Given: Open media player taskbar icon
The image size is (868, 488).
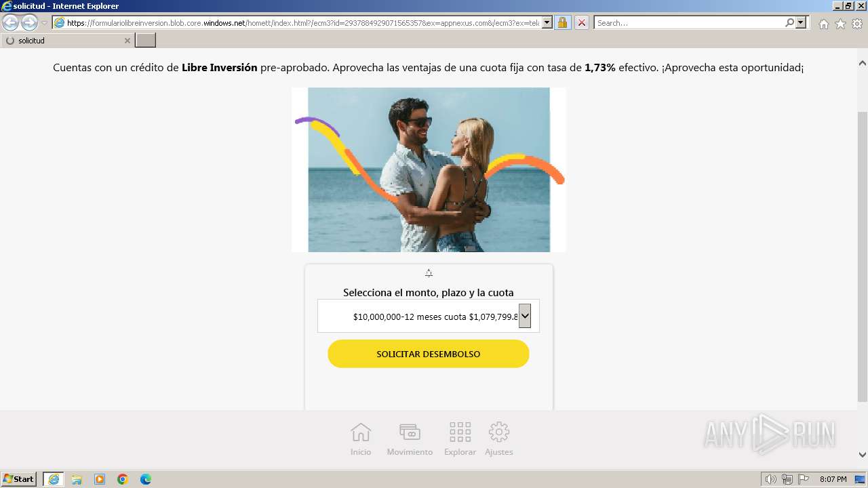Looking at the screenshot, I should tap(100, 479).
